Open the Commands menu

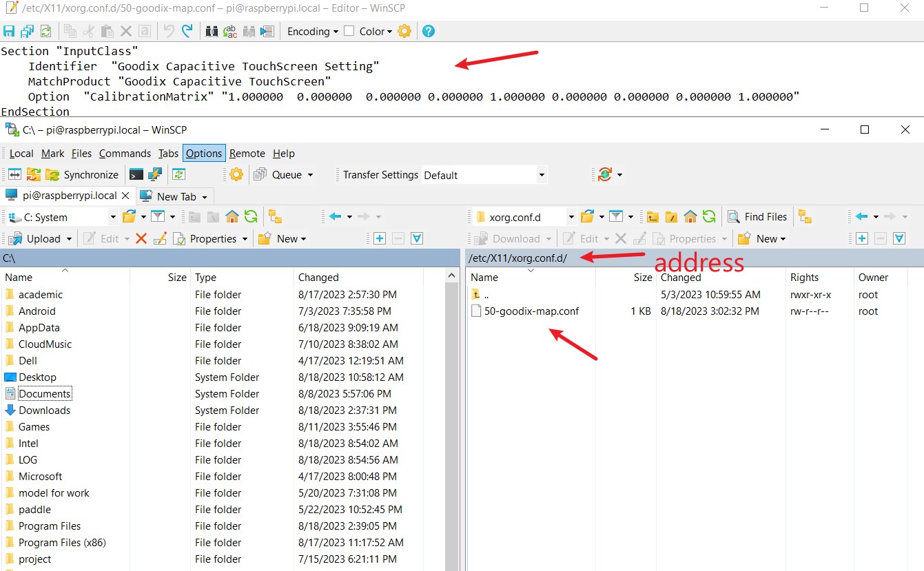coord(125,154)
